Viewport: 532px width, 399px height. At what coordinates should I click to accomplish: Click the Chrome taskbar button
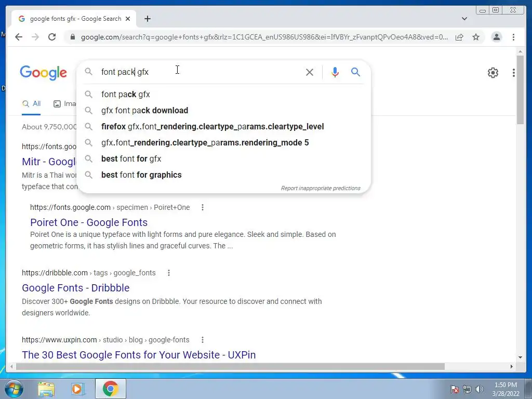110,389
